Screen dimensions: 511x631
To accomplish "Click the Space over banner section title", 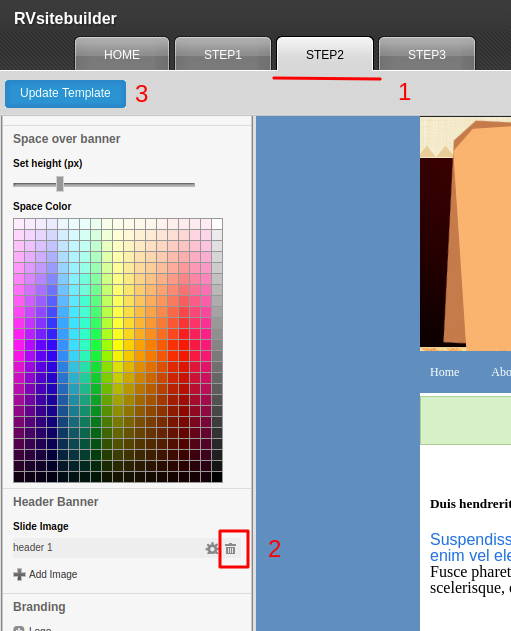I will (x=66, y=139).
